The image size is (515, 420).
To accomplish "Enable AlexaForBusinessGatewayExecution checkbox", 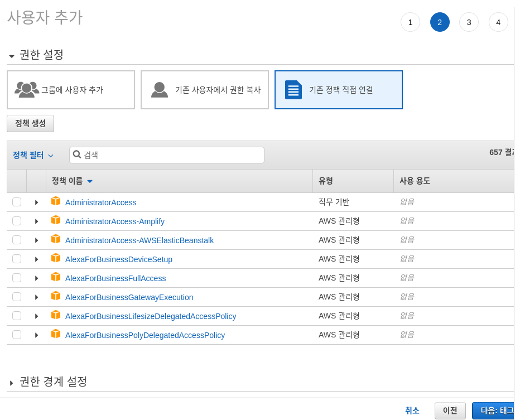I will pos(17,297).
